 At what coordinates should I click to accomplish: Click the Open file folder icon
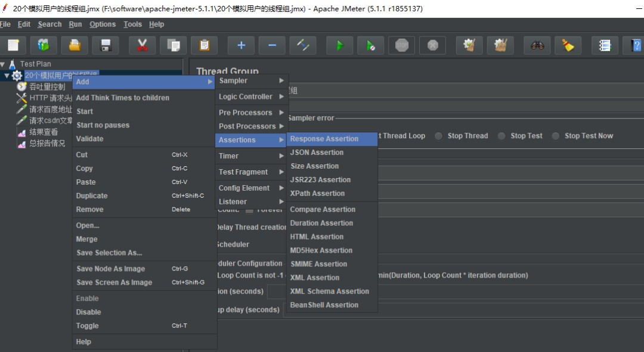pos(75,45)
